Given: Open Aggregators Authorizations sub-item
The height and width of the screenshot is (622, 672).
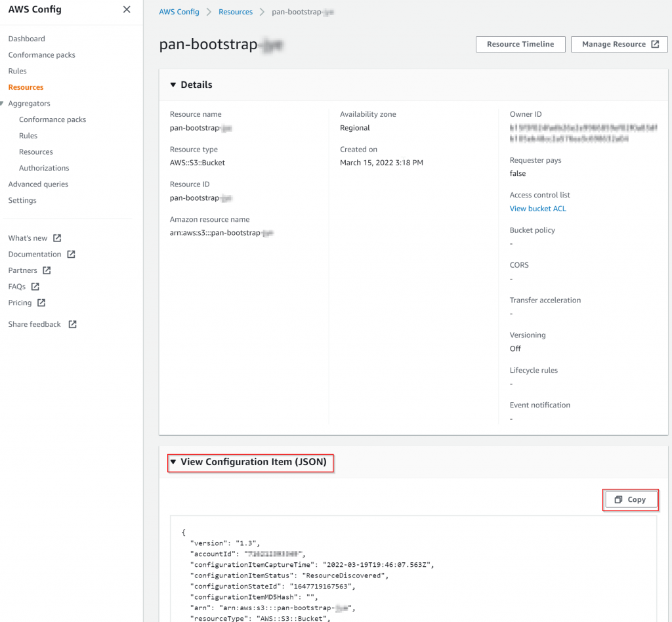Looking at the screenshot, I should [x=44, y=168].
